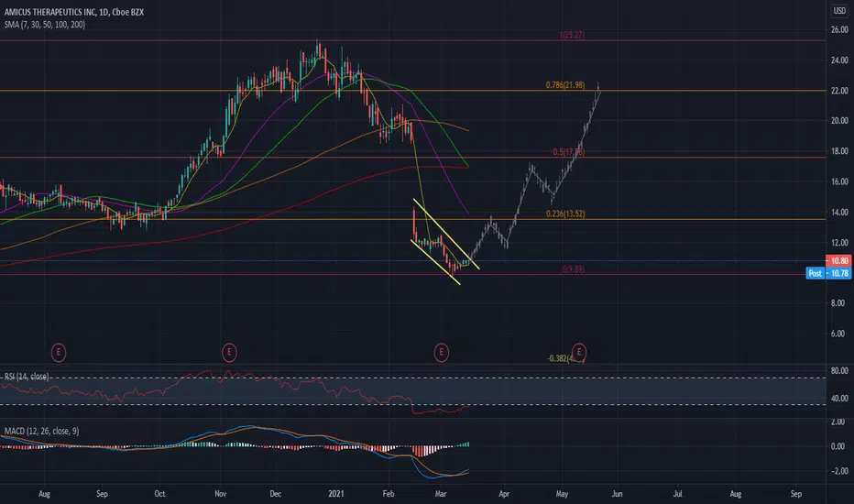Click the Dec label on the time axis
The height and width of the screenshot is (504, 854).
click(x=276, y=494)
